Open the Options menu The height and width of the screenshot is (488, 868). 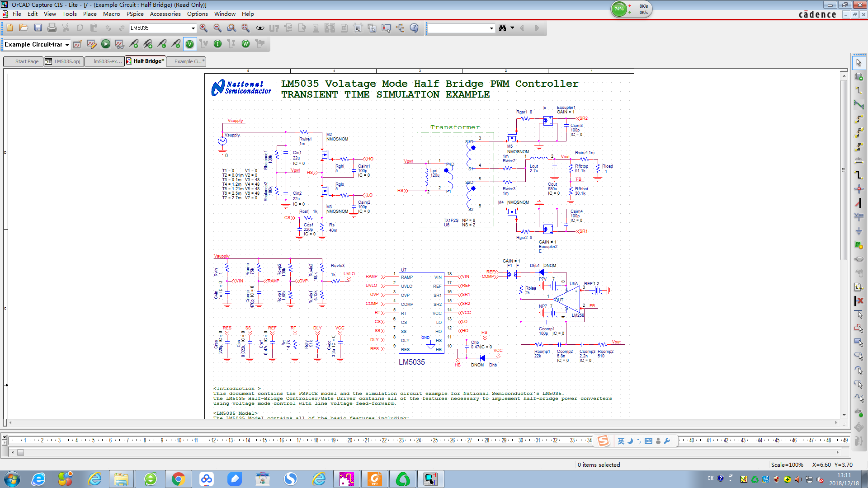click(198, 14)
